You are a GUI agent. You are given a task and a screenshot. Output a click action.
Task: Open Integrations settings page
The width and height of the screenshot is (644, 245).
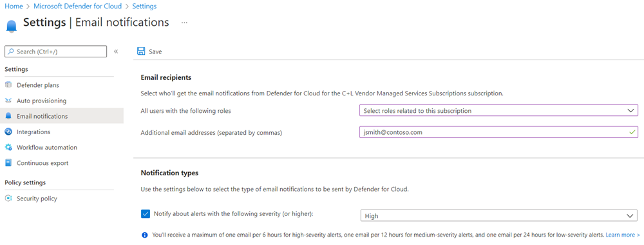pos(33,132)
